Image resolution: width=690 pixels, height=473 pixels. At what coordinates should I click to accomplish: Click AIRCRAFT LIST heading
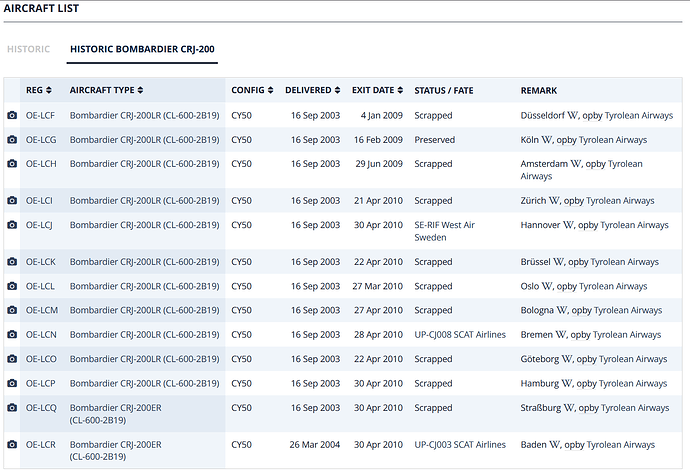(41, 8)
